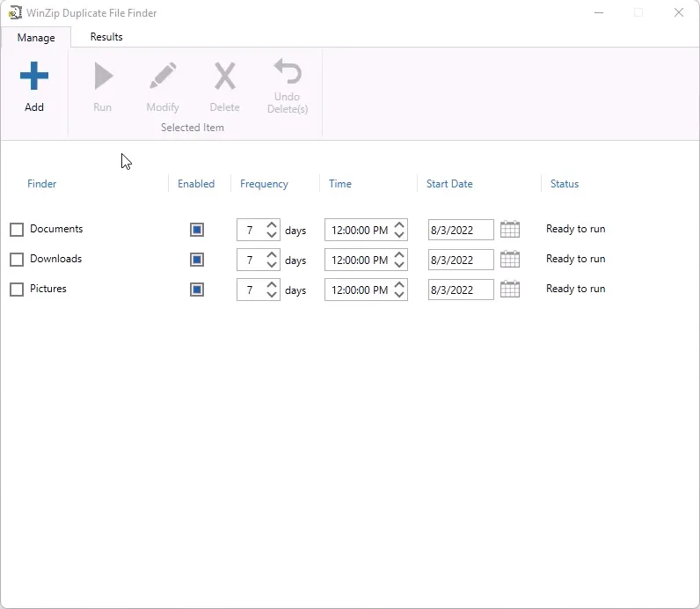Decrease Pictures time with down arrow
This screenshot has width=700, height=609.
399,295
